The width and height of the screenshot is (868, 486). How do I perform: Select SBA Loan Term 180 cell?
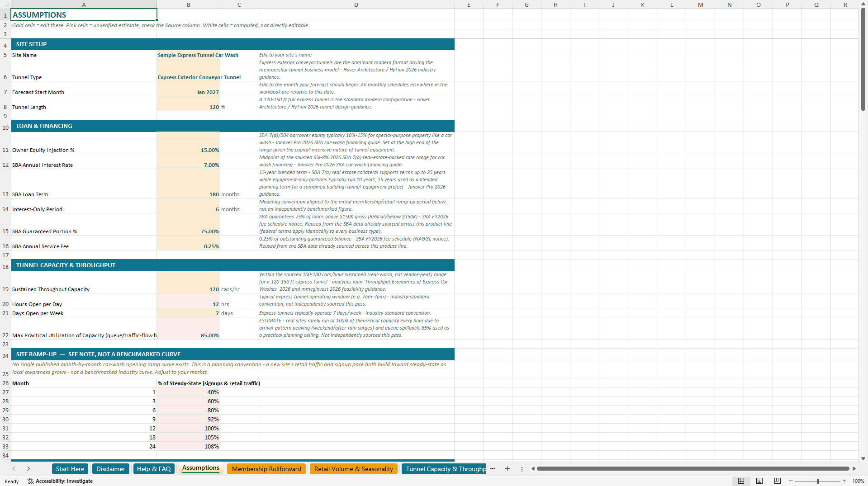(x=189, y=184)
